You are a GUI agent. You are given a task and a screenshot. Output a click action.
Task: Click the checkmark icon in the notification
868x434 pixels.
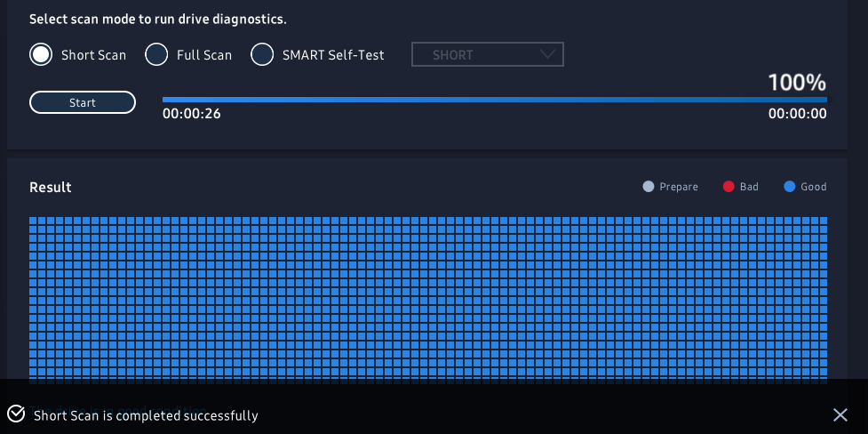coord(16,414)
